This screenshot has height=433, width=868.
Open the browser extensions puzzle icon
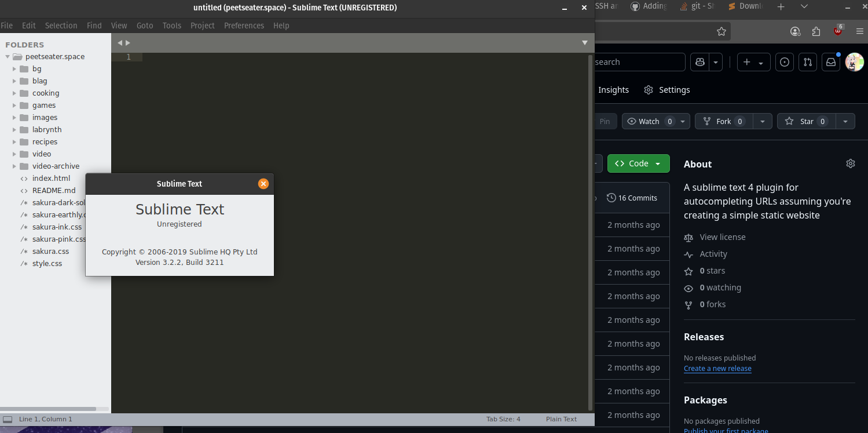click(816, 31)
